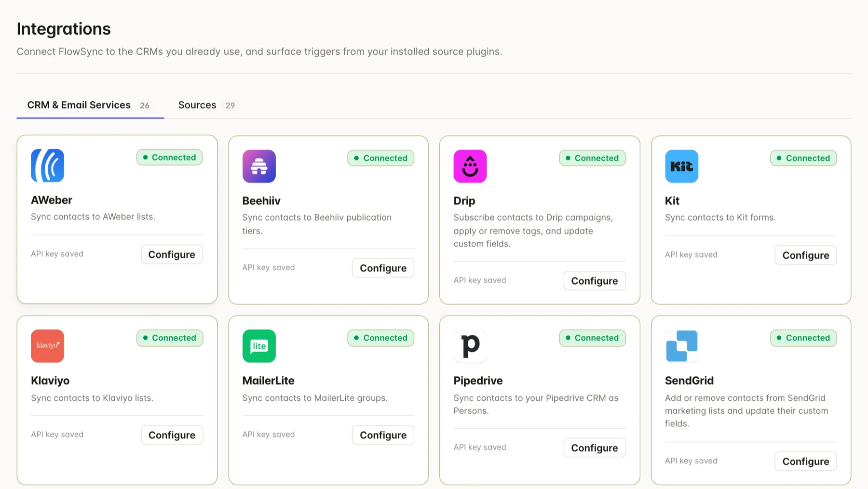Image resolution: width=868 pixels, height=489 pixels.
Task: Click Drip's Connected status badge
Action: [x=592, y=158]
